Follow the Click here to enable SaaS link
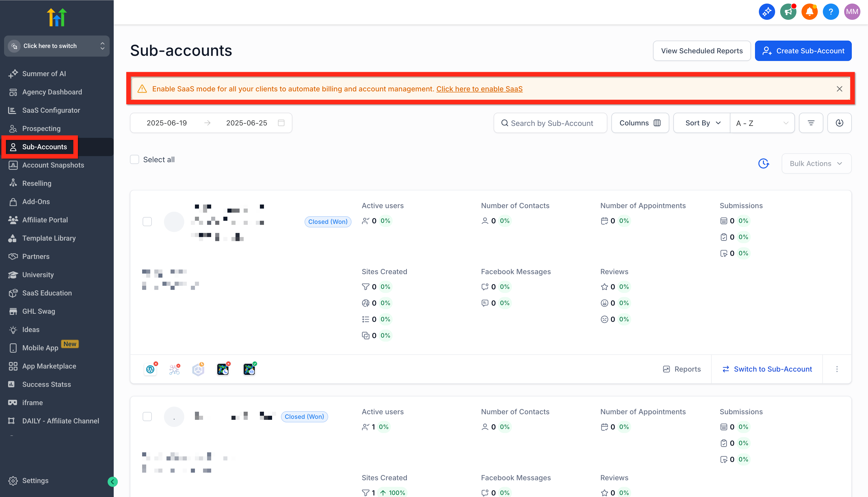Screen dimensions: 868x497 pos(479,89)
